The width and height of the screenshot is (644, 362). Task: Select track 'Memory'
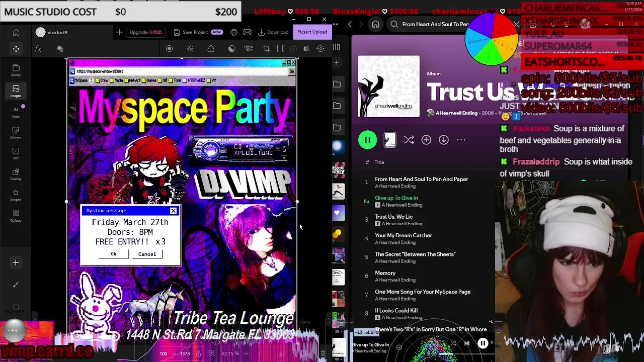coord(385,273)
